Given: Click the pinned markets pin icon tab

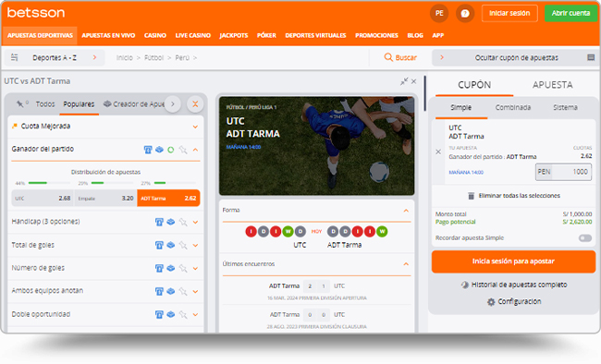Looking at the screenshot, I should (21, 103).
